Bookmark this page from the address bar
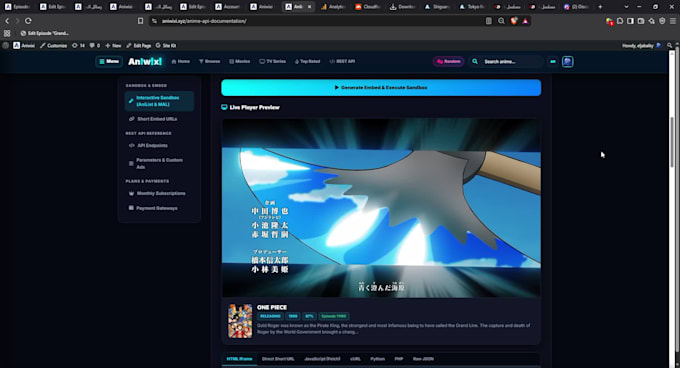This screenshot has width=680, height=368. 141,21
